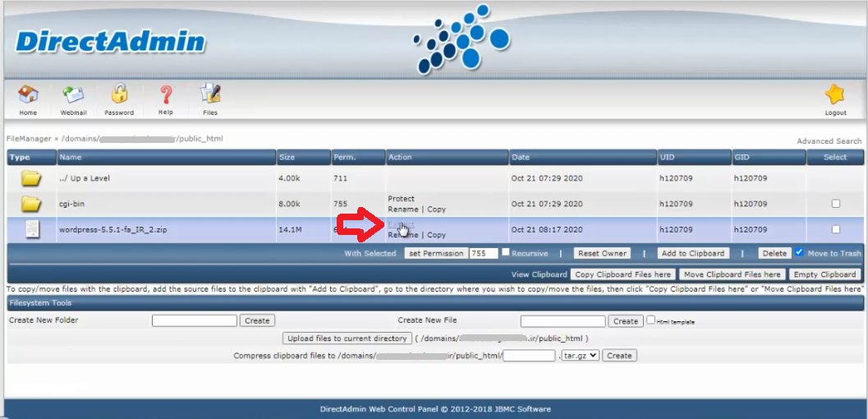Click the 14.1M size cell
This screenshot has height=419, width=868.
click(290, 229)
